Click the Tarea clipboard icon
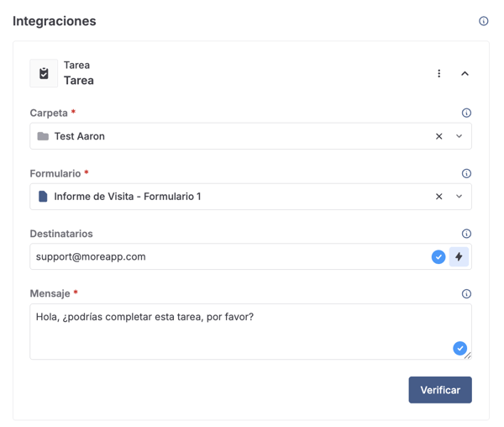 pos(44,74)
